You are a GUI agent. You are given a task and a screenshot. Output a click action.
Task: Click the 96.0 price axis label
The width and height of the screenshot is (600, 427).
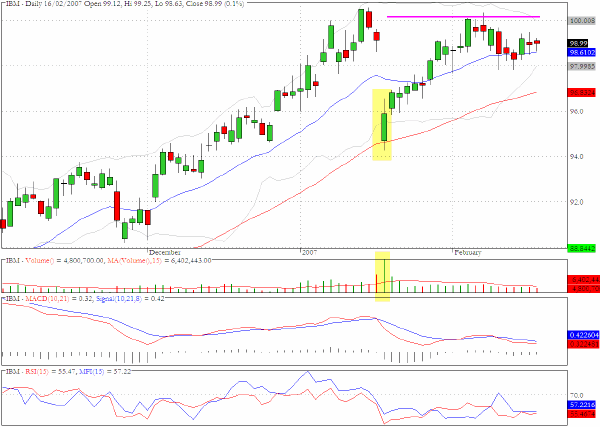[x=577, y=111]
